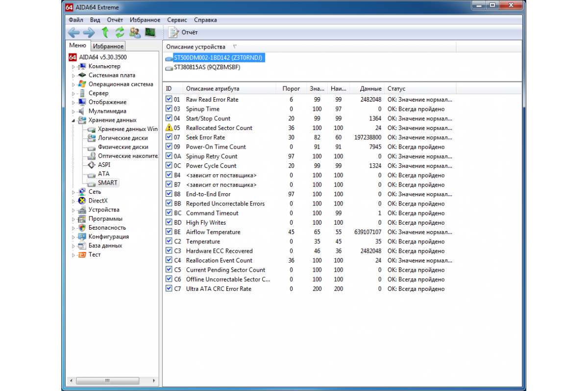
Task: Open the Избранное menu in menu bar
Action: pyautogui.click(x=145, y=20)
